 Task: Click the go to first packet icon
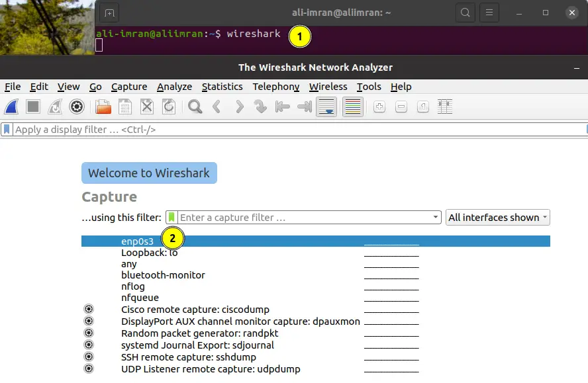pos(283,106)
